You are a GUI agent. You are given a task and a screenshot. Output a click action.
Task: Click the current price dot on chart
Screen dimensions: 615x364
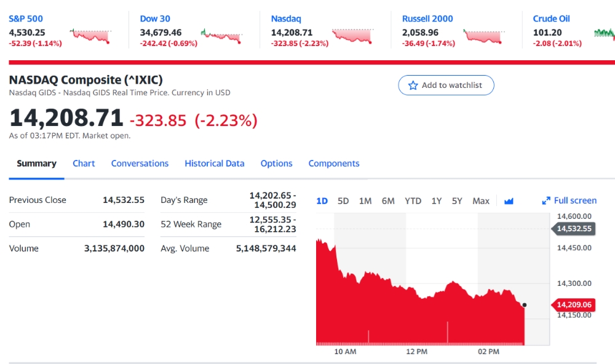point(525,305)
